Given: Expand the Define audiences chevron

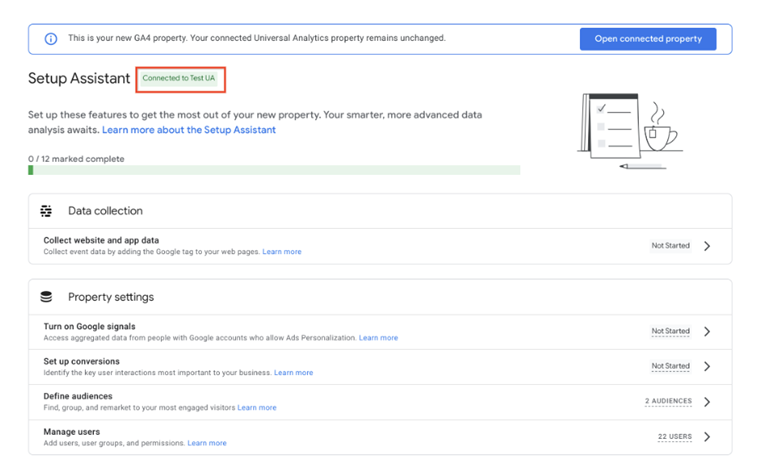Looking at the screenshot, I should click(707, 401).
